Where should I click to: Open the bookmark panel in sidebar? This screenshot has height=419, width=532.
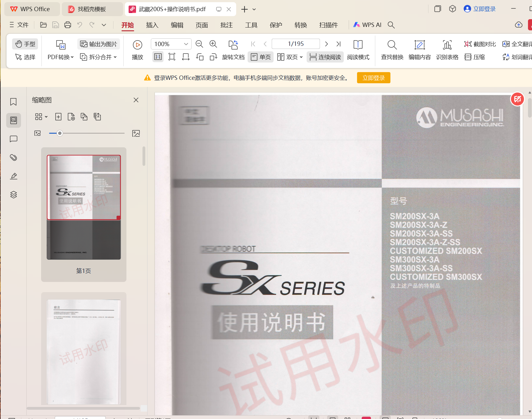tap(13, 102)
